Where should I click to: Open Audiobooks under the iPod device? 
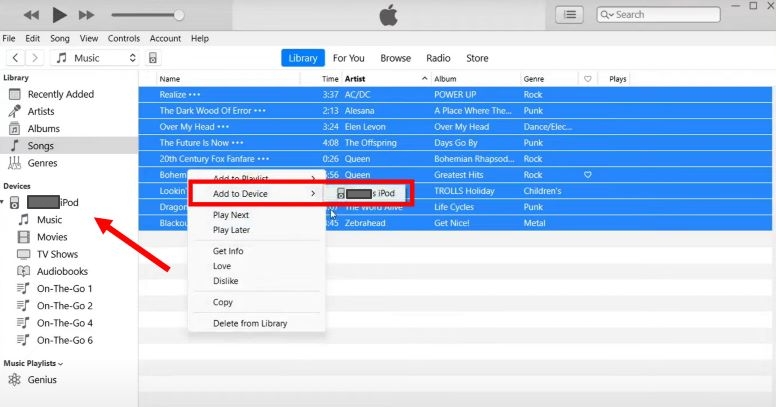62,271
